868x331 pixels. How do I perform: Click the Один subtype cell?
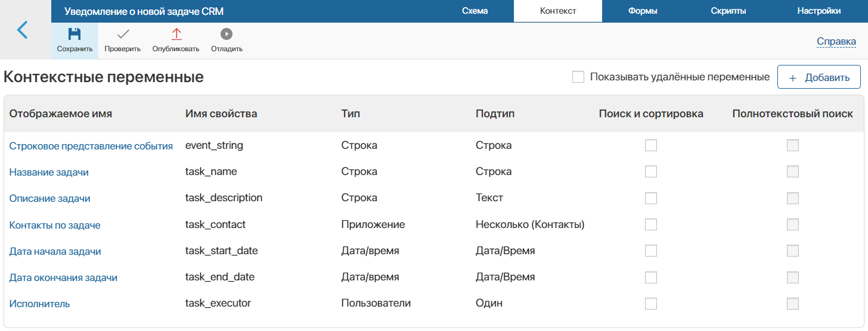pyautogui.click(x=489, y=303)
